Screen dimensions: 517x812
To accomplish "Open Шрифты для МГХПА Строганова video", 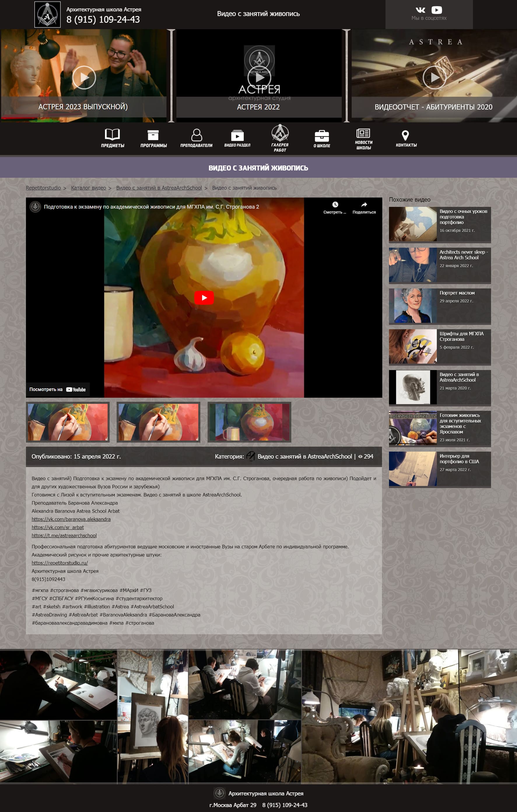I will (x=440, y=347).
